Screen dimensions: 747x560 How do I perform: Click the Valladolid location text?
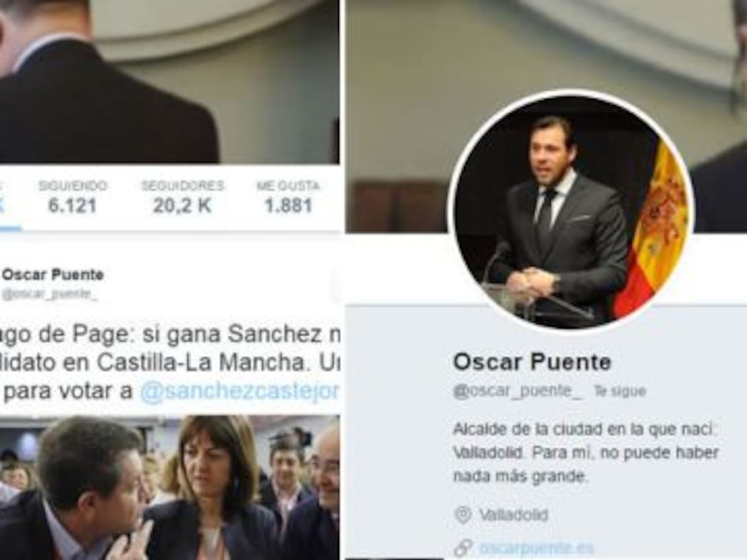(514, 515)
